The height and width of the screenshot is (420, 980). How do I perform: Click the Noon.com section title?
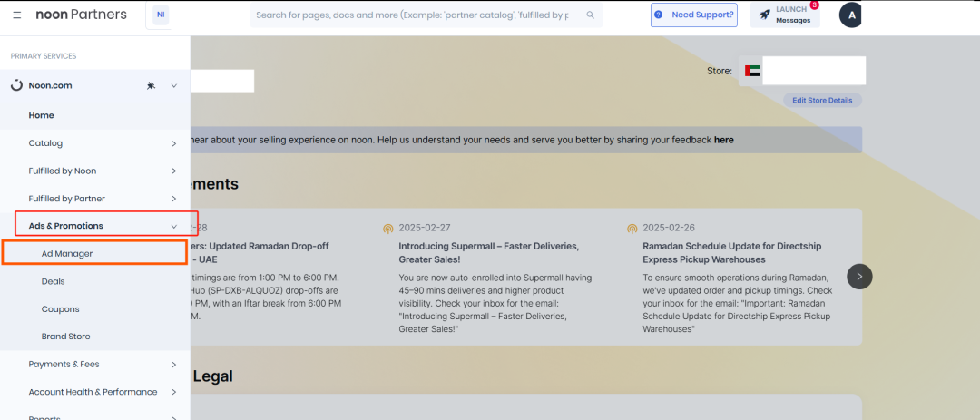coord(50,85)
